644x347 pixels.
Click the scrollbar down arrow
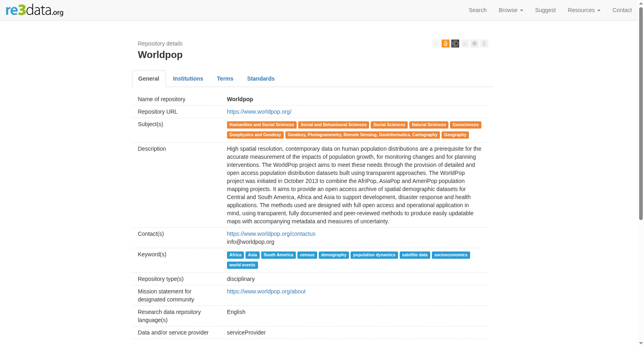[x=641, y=343]
